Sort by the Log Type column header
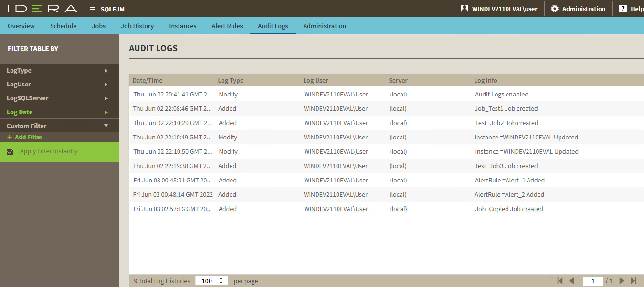The image size is (644, 287). pyautogui.click(x=231, y=80)
